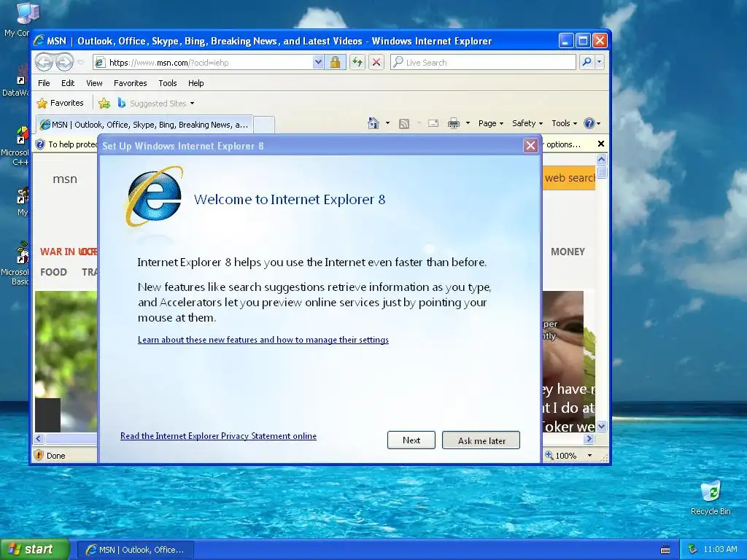Open a new blank tab
This screenshot has width=747, height=560.
pos(264,125)
